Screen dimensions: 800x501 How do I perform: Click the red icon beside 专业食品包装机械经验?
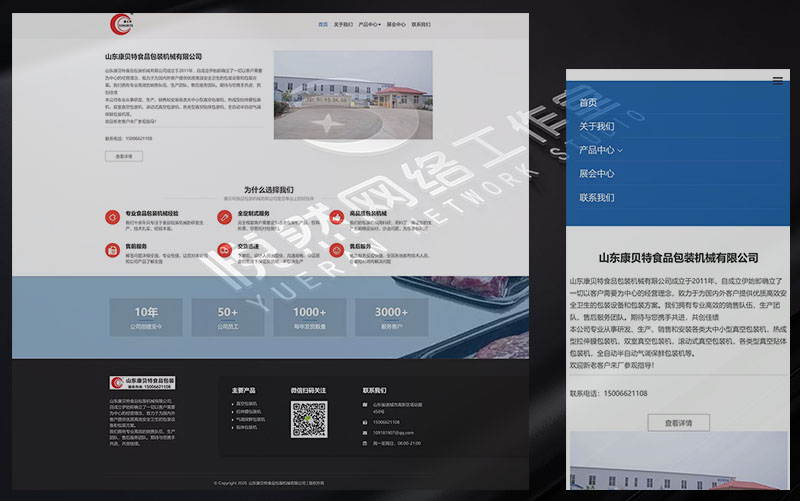pyautogui.click(x=112, y=217)
